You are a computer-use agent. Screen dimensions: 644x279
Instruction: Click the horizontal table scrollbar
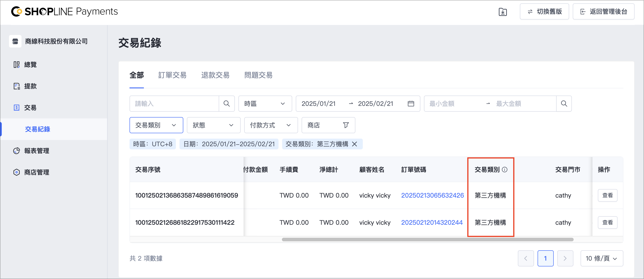[428, 240]
